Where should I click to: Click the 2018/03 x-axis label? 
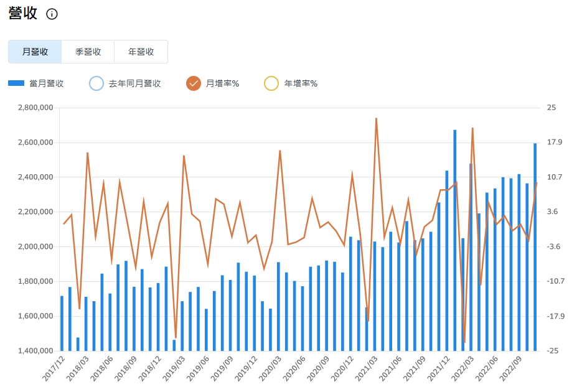[x=78, y=368]
